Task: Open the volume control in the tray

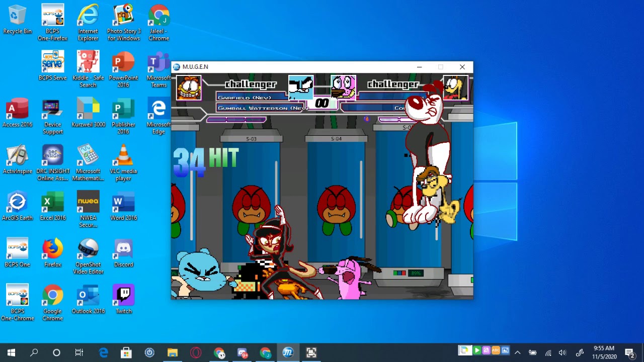Action: [562, 353]
